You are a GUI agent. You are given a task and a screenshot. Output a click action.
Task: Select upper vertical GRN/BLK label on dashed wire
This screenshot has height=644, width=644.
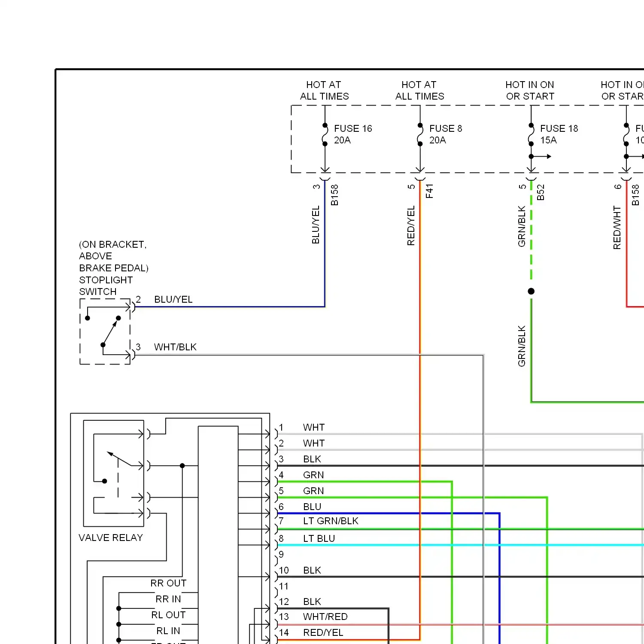tap(522, 226)
